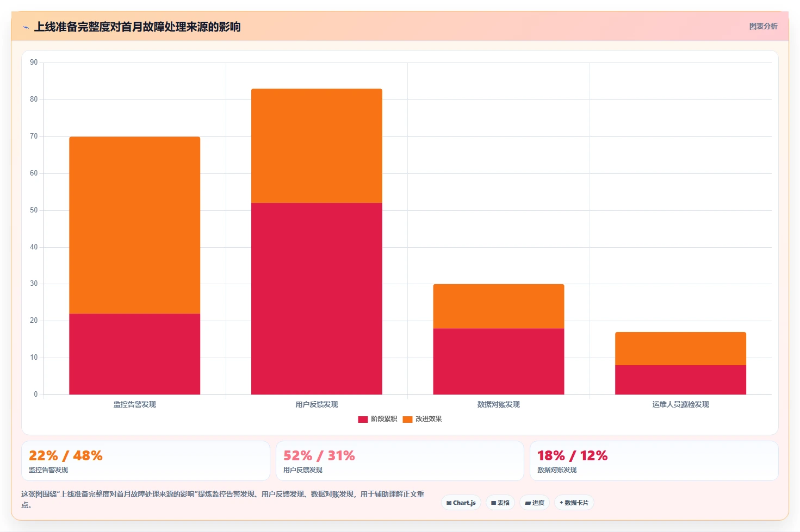Click the red segment of 数据对账发现 bar
The height and width of the screenshot is (532, 800).
[x=499, y=361]
